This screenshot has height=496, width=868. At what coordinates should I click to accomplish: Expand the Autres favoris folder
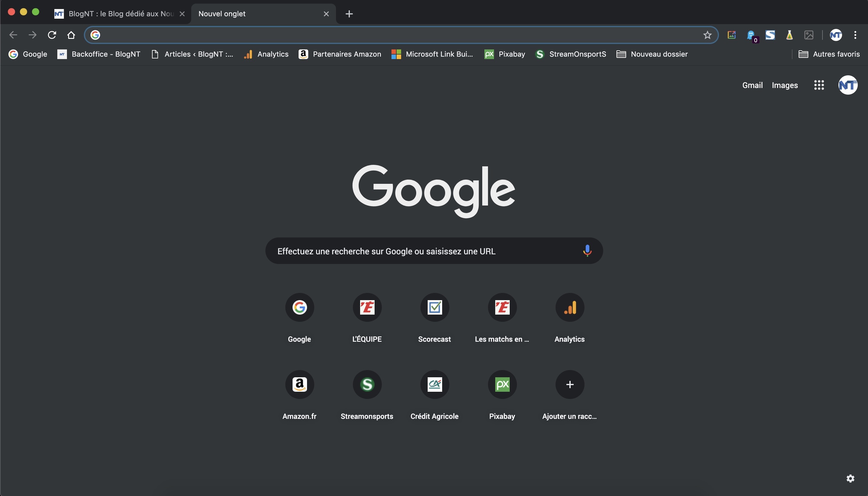click(x=829, y=54)
